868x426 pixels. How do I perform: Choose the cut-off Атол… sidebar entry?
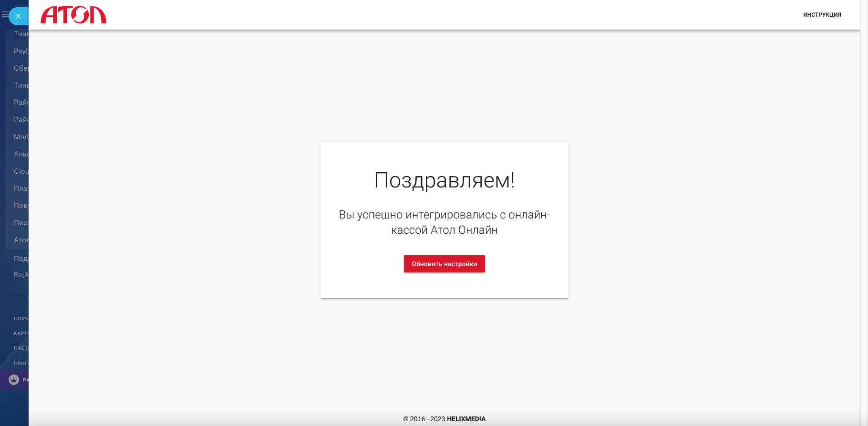click(x=21, y=240)
